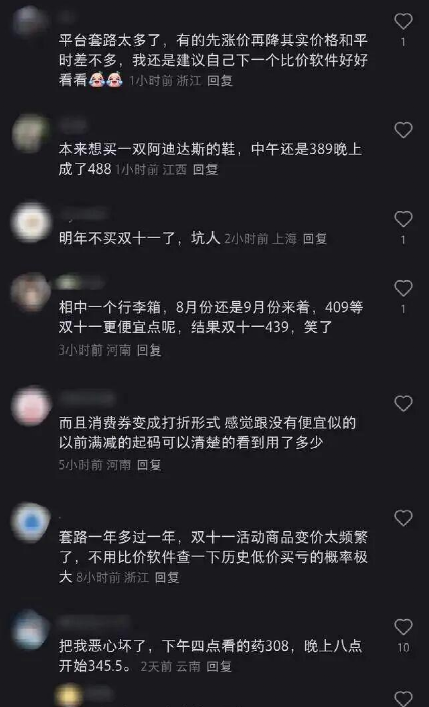
Task: Open the avatar of the 阿迪达斯 commenter
Action: (31, 134)
